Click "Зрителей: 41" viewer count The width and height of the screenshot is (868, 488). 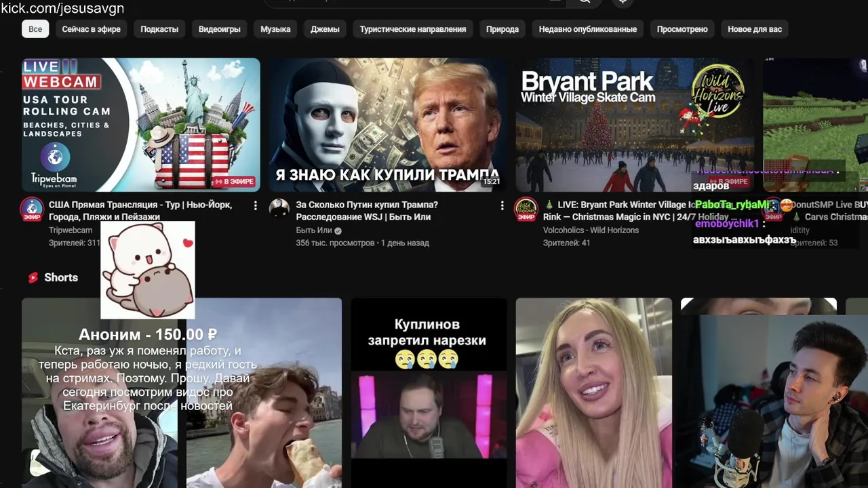pyautogui.click(x=566, y=243)
